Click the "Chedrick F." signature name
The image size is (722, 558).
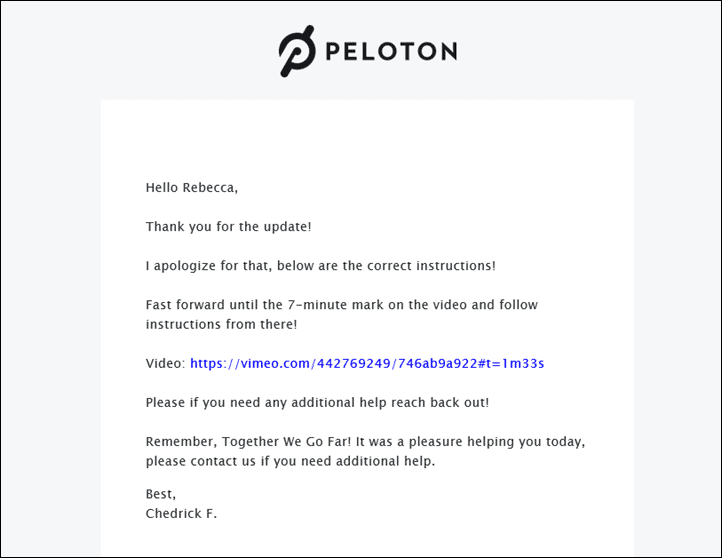point(181,513)
